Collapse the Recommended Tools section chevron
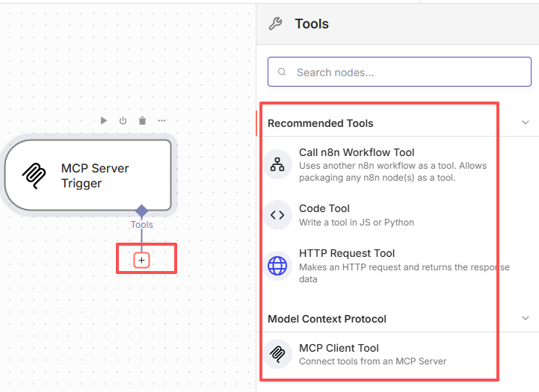Image resolution: width=539 pixels, height=392 pixels. (525, 122)
